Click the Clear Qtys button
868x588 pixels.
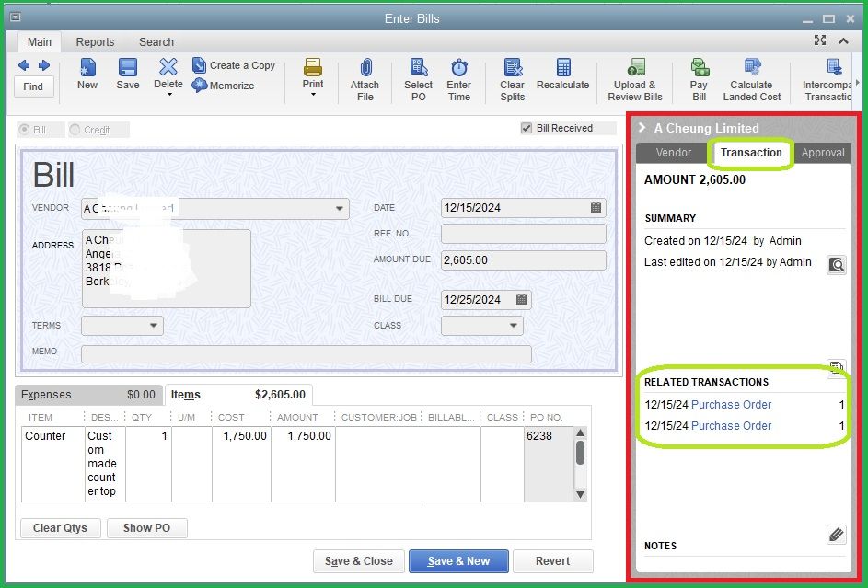61,527
